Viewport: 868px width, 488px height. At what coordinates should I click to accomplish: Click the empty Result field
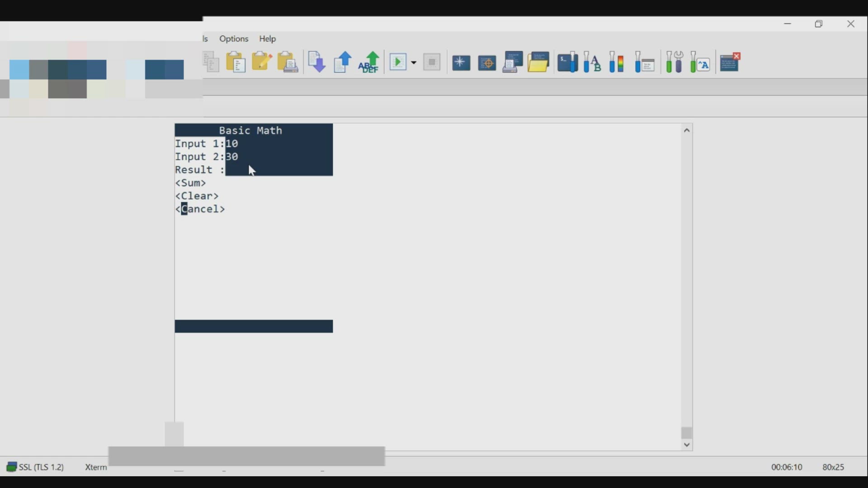point(279,170)
